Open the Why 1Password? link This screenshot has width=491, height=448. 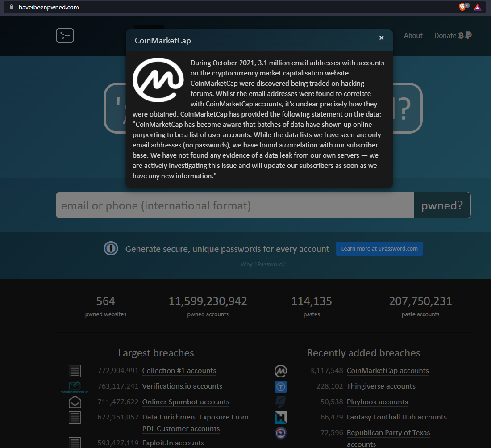coord(263,264)
